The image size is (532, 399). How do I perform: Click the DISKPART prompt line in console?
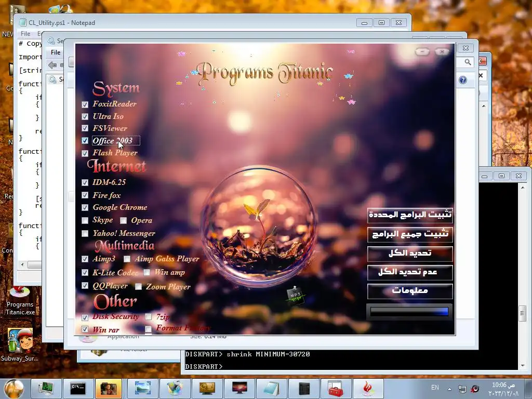tap(204, 366)
